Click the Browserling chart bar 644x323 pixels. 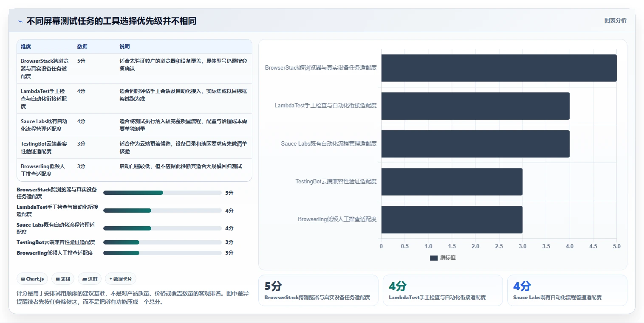coord(452,219)
